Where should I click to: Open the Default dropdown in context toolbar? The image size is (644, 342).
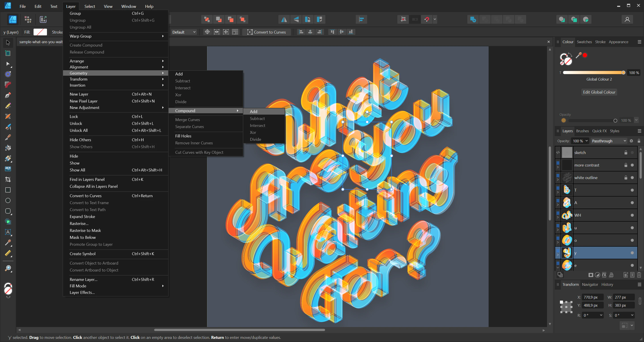(184, 32)
